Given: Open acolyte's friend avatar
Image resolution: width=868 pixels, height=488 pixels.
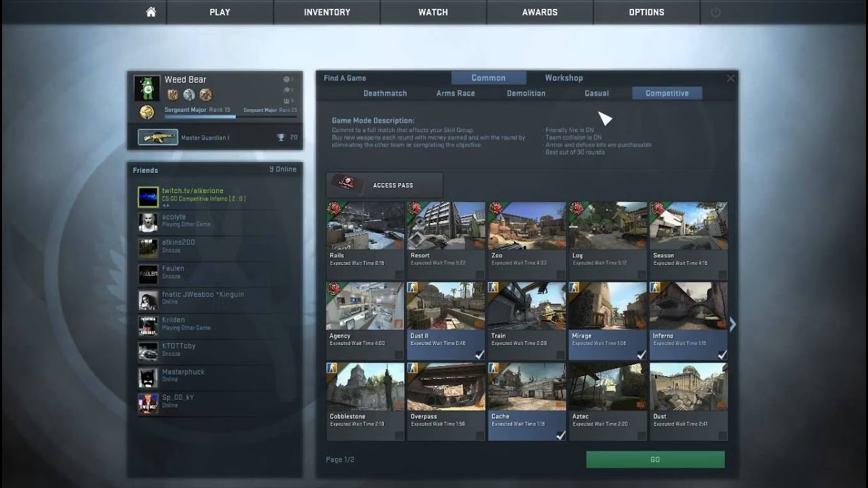Looking at the screenshot, I should point(148,222).
